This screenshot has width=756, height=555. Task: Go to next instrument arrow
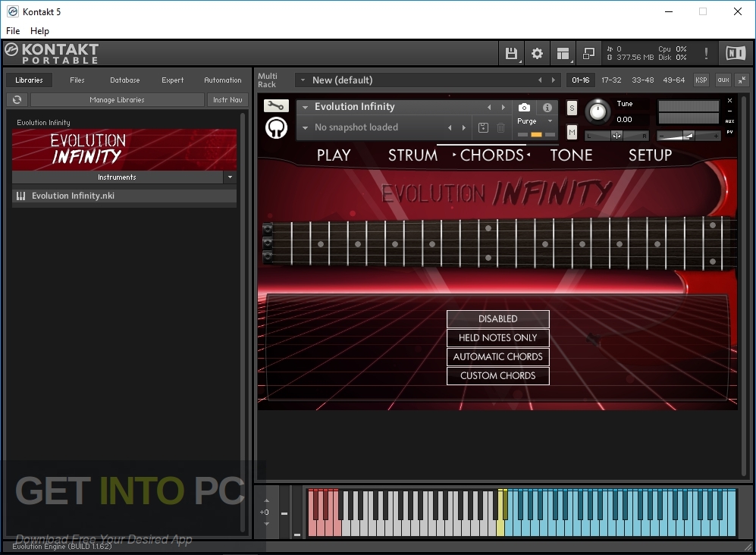click(503, 107)
